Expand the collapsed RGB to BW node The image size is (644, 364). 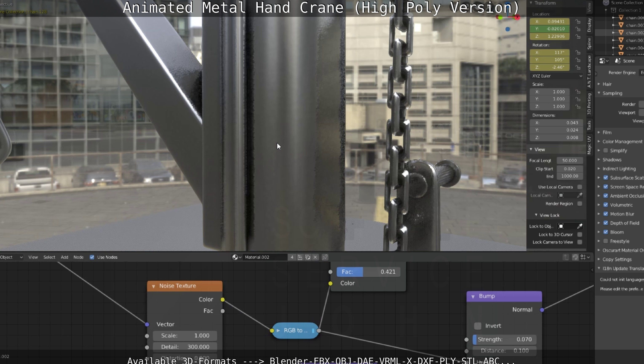[278, 331]
